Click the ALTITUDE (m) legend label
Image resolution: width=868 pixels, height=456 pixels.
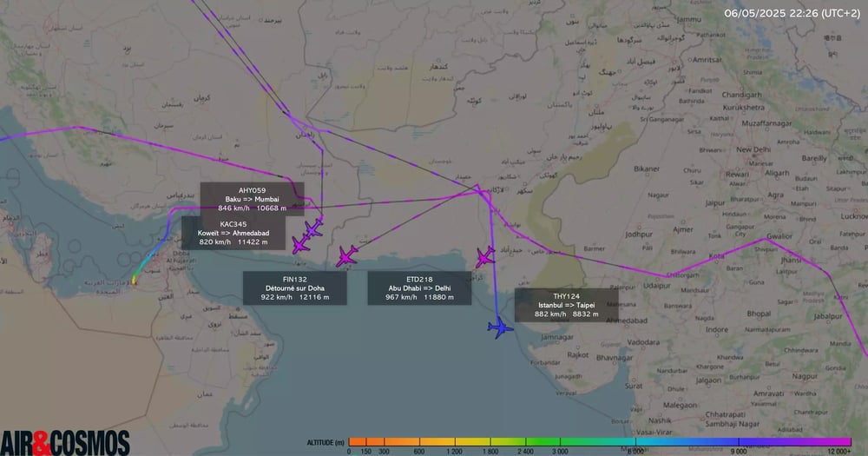coord(325,443)
